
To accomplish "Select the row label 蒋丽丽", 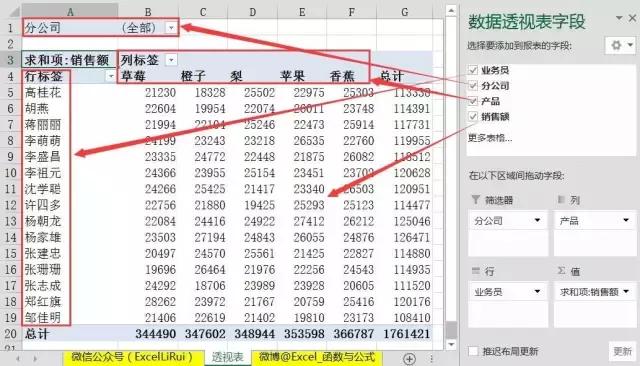I will [x=43, y=124].
